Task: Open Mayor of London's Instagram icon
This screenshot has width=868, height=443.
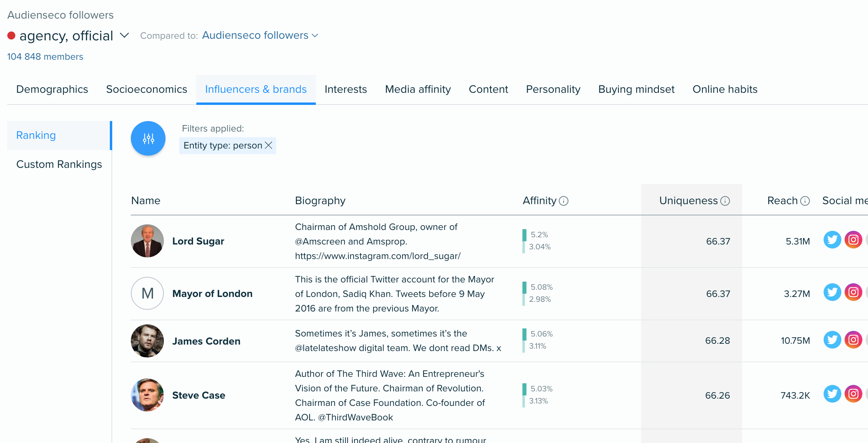Action: click(x=853, y=292)
